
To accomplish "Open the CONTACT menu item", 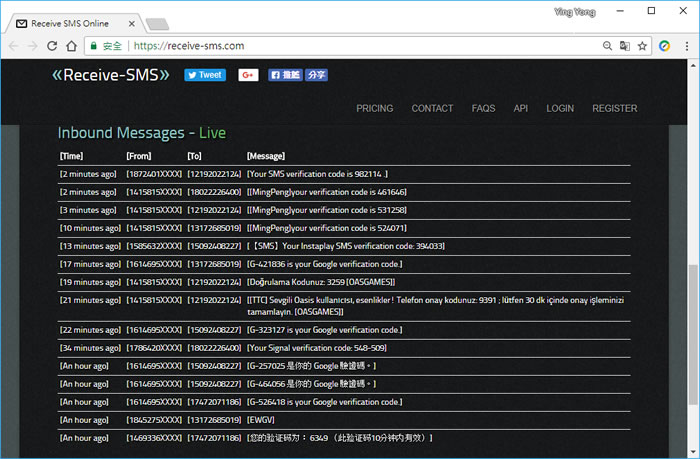I will tap(432, 108).
